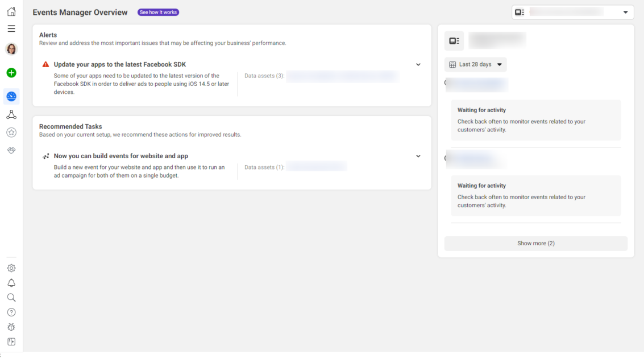644x358 pixels.
Task: Click the green plus connect data button
Action: click(11, 73)
